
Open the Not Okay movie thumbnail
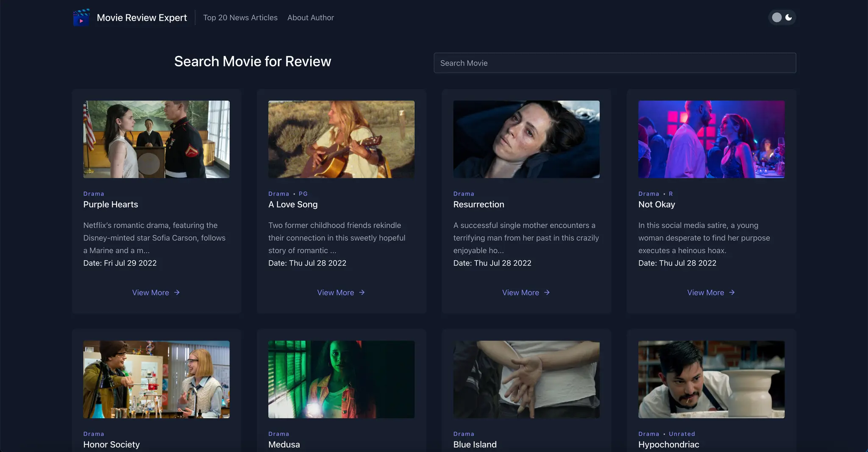(x=711, y=139)
